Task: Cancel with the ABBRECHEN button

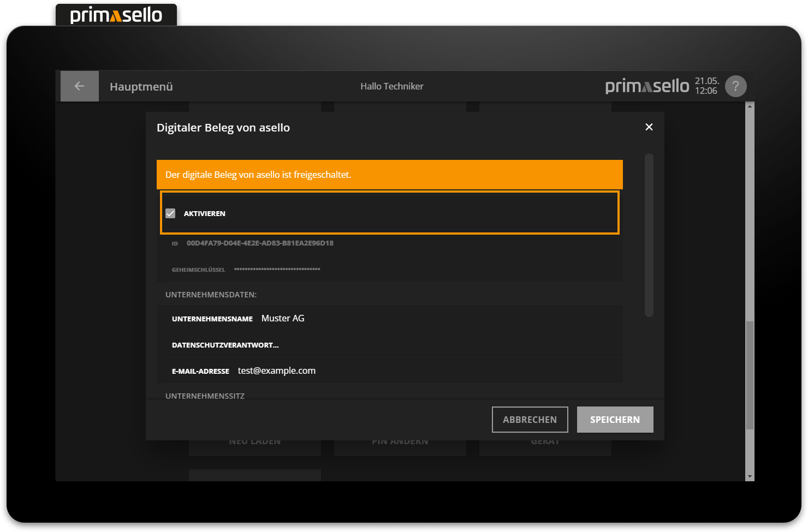Action: pos(530,419)
